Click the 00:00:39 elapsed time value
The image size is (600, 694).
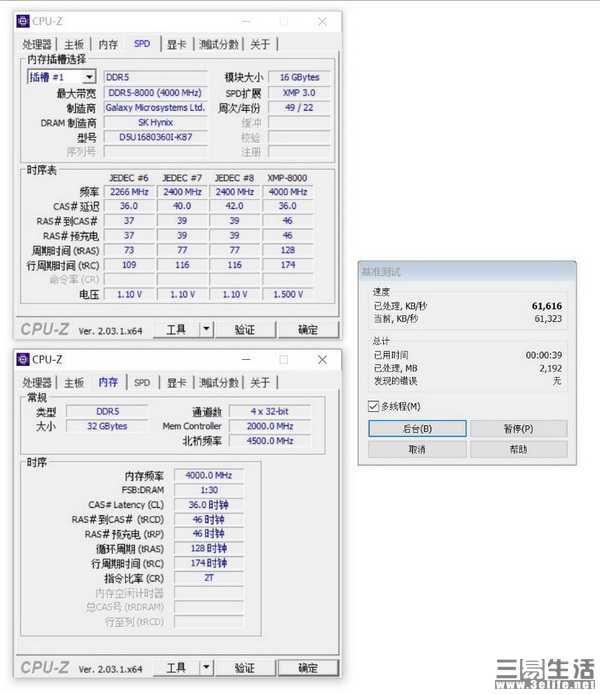[x=544, y=355]
